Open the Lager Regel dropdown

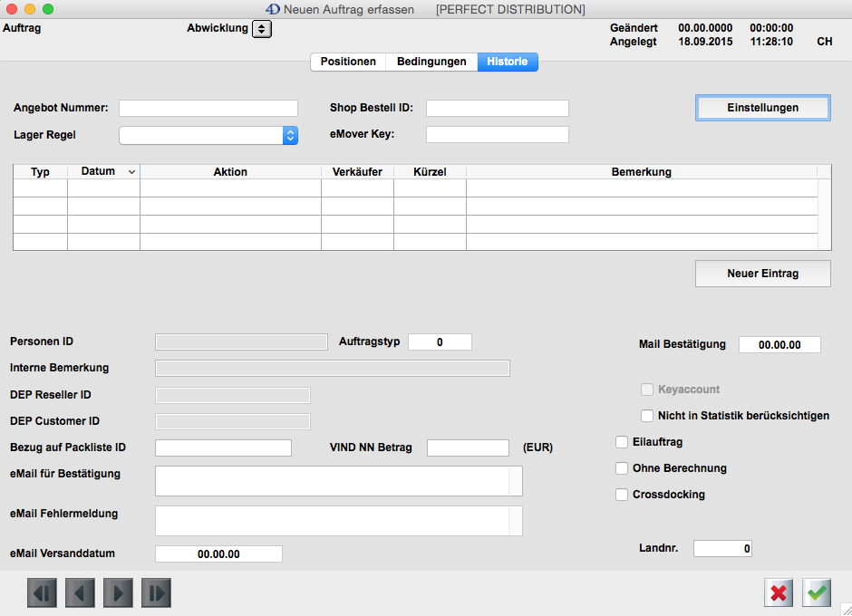[x=290, y=135]
